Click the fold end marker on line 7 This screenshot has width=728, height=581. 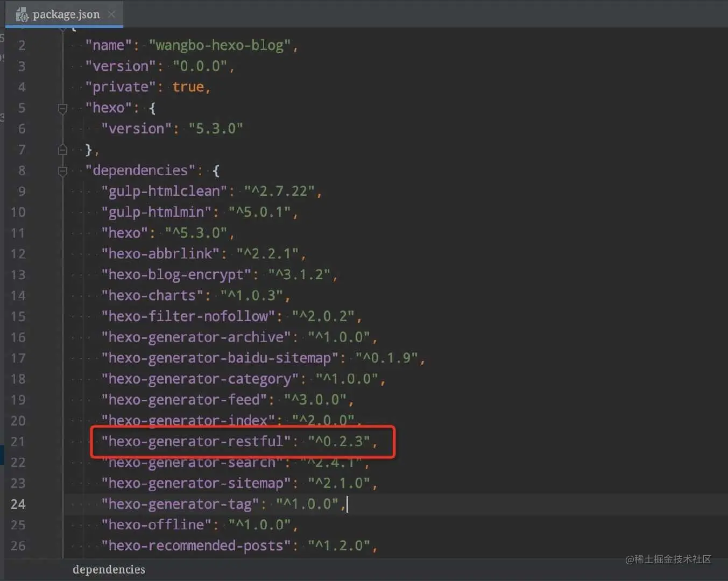pos(62,150)
